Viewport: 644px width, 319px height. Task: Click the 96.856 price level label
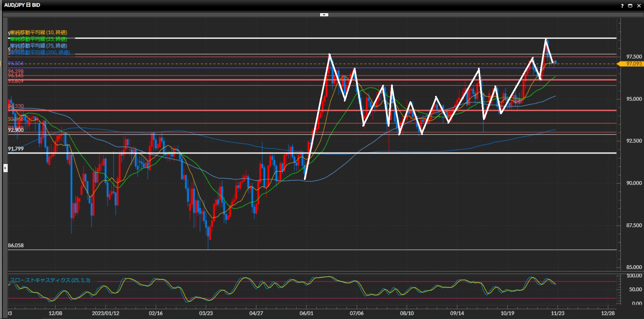pos(16,63)
